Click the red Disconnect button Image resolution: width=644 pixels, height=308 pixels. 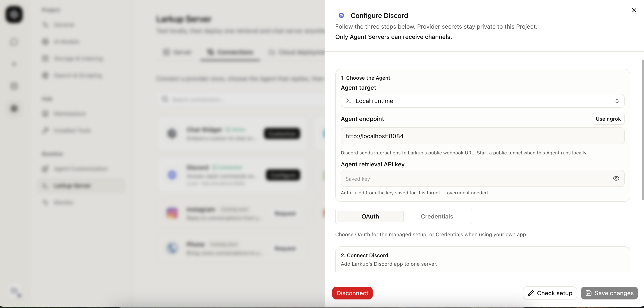point(352,293)
